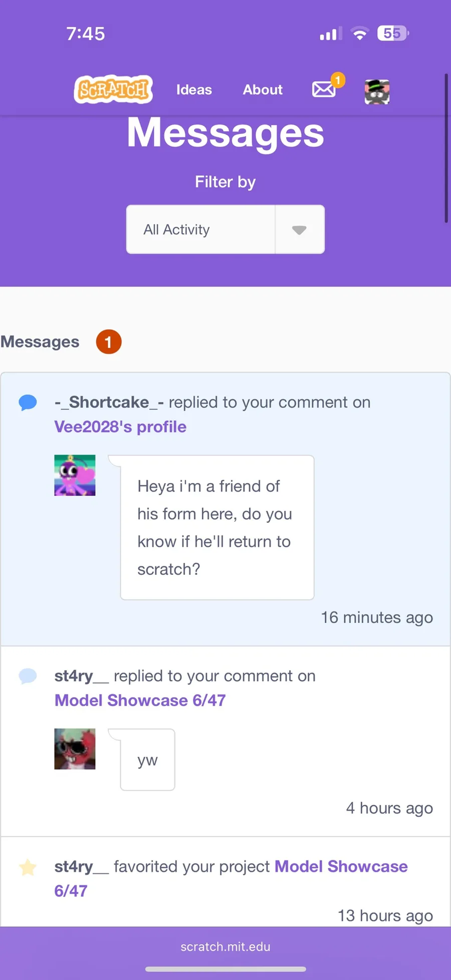This screenshot has height=980, width=451.
Task: Tap the battery indicator showing 55
Action: 393,34
